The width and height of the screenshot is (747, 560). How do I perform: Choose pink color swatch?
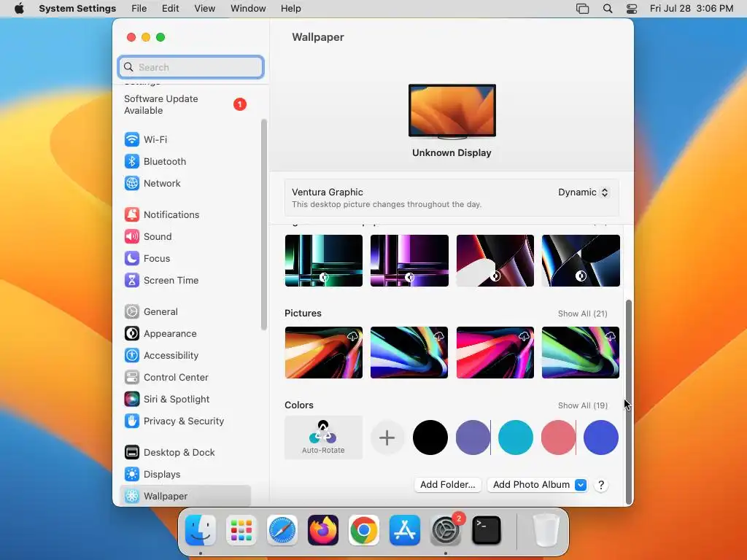pos(558,437)
